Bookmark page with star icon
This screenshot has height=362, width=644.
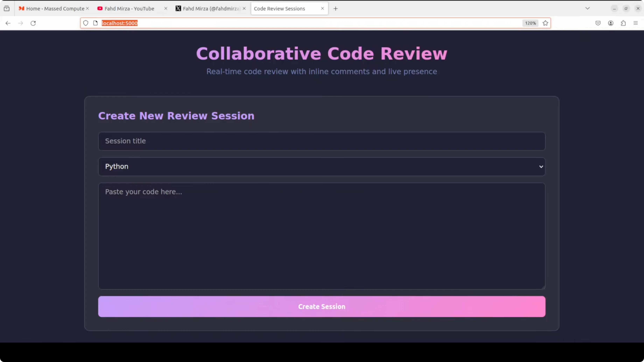click(545, 23)
